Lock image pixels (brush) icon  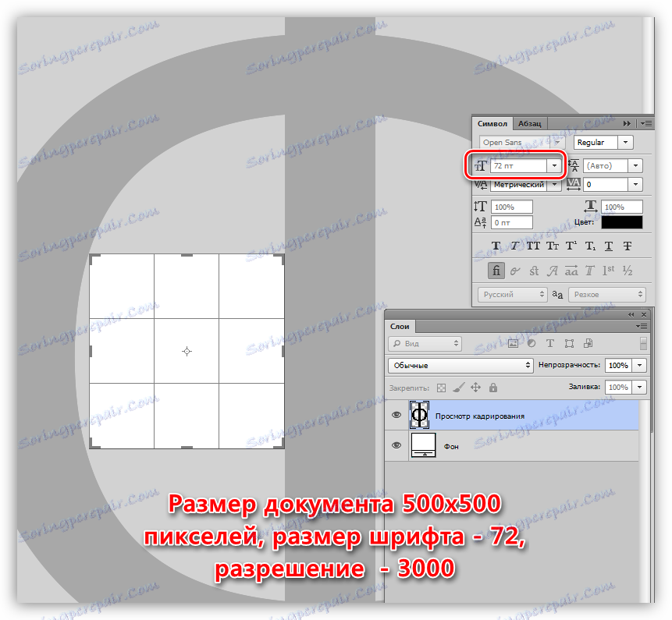click(459, 388)
